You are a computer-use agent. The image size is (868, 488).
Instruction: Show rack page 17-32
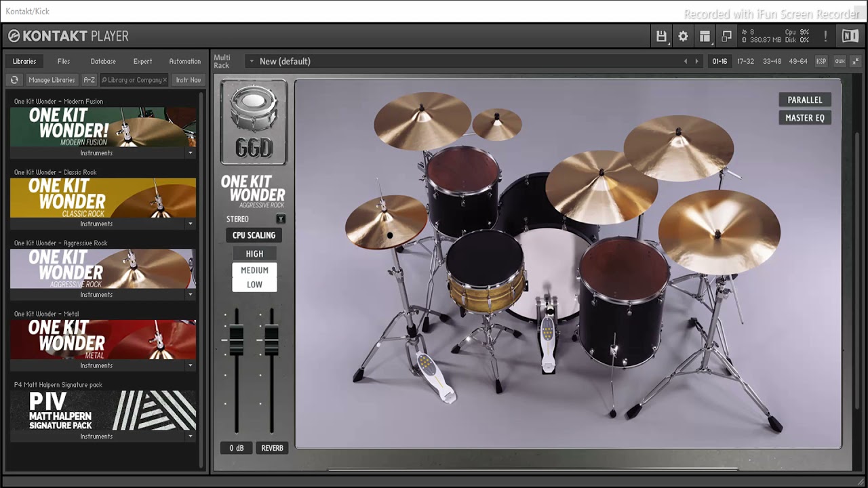pos(745,61)
